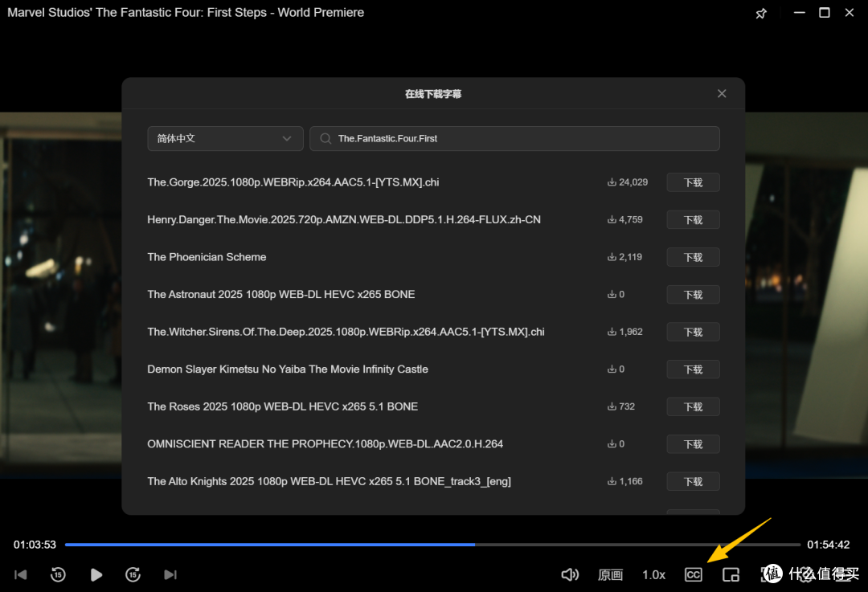
Task: Select The Astronaut 2025 row title
Action: click(x=280, y=294)
